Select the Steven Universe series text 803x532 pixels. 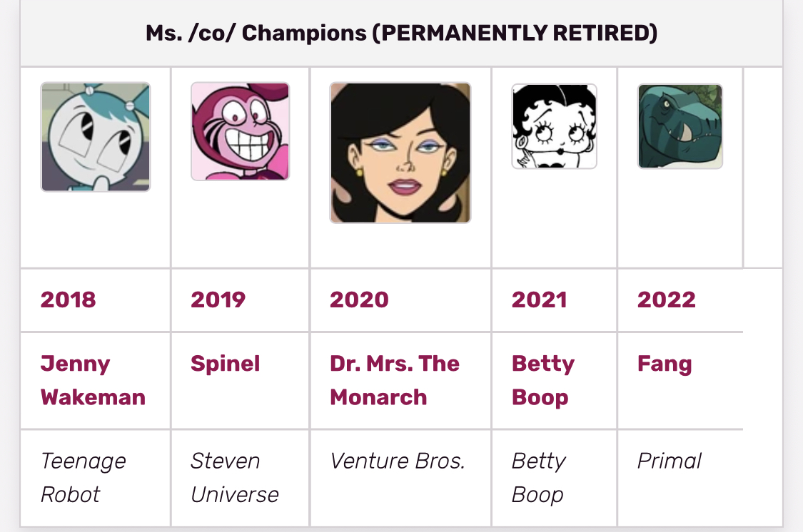[x=234, y=478]
